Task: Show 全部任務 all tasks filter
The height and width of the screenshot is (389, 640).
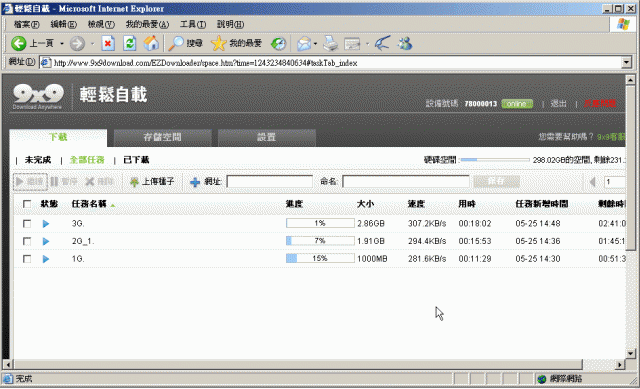Action: click(x=87, y=160)
